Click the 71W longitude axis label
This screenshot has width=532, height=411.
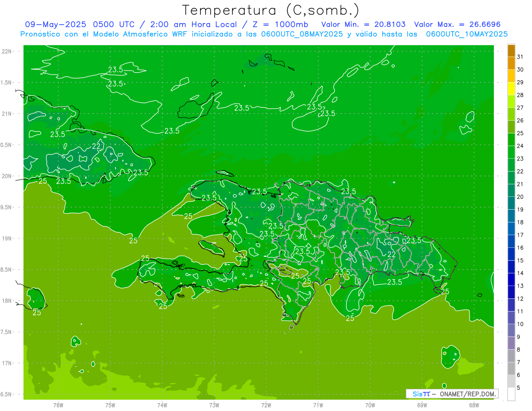(318, 405)
